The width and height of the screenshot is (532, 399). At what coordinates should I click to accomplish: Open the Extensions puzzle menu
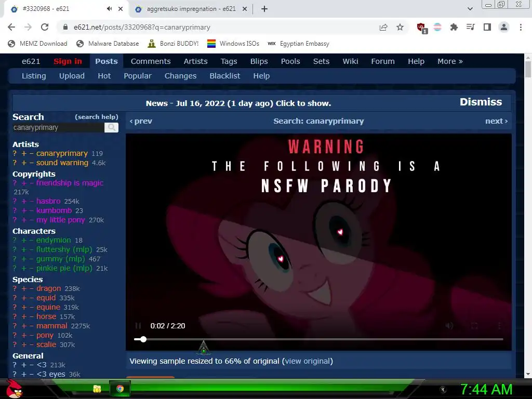(x=454, y=27)
